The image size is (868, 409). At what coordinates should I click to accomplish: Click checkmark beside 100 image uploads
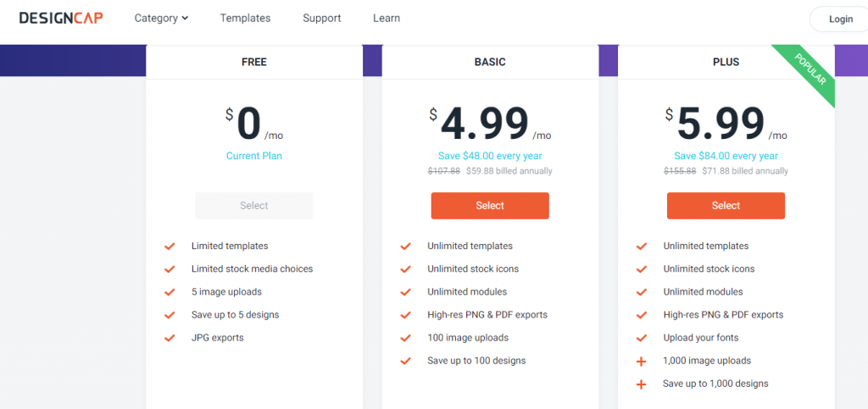pyautogui.click(x=405, y=338)
